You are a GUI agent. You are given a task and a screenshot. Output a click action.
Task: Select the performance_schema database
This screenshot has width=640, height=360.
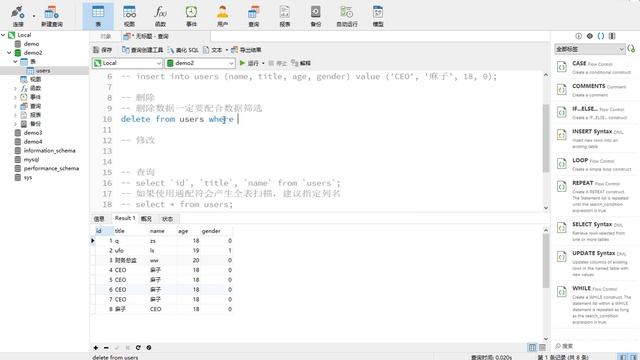[51, 168]
